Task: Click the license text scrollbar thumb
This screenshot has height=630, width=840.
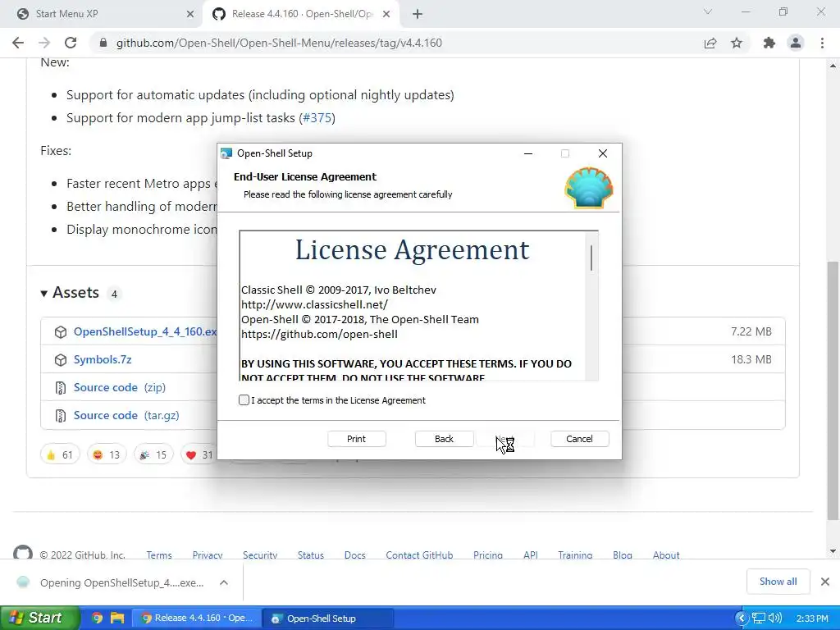Action: pos(591,258)
